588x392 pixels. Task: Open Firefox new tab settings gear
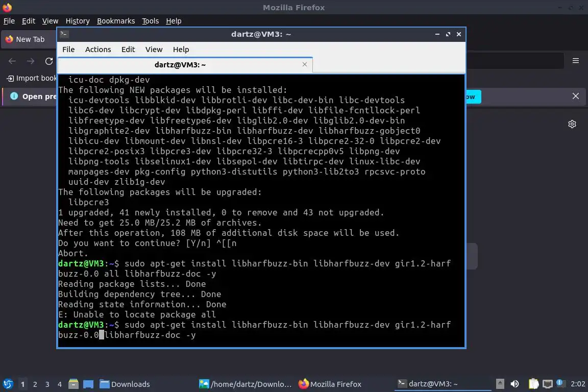click(572, 124)
